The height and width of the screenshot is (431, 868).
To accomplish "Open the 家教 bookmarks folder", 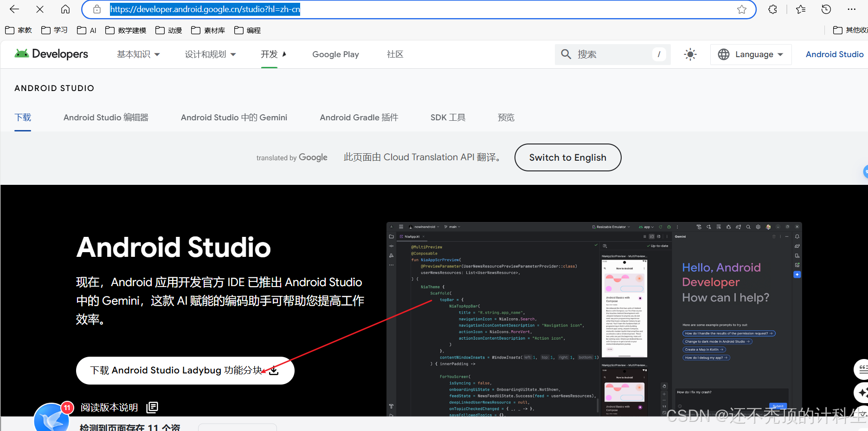I will point(19,30).
